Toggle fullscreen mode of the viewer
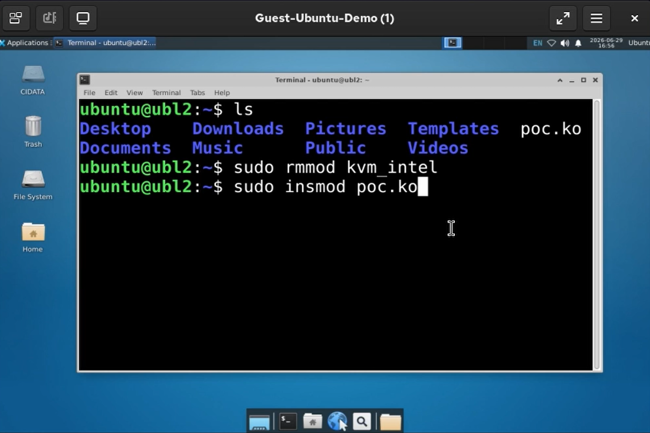 pos(563,18)
